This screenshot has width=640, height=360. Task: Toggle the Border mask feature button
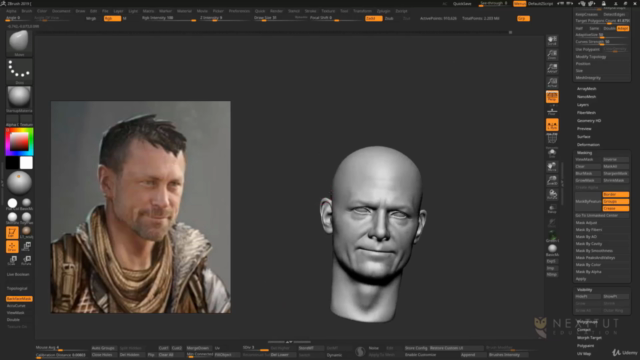point(616,195)
